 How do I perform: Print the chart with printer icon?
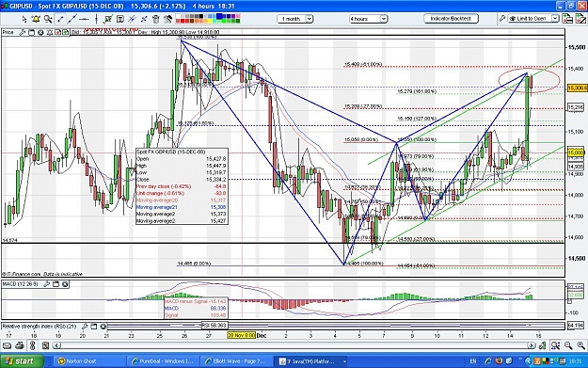click(20, 345)
